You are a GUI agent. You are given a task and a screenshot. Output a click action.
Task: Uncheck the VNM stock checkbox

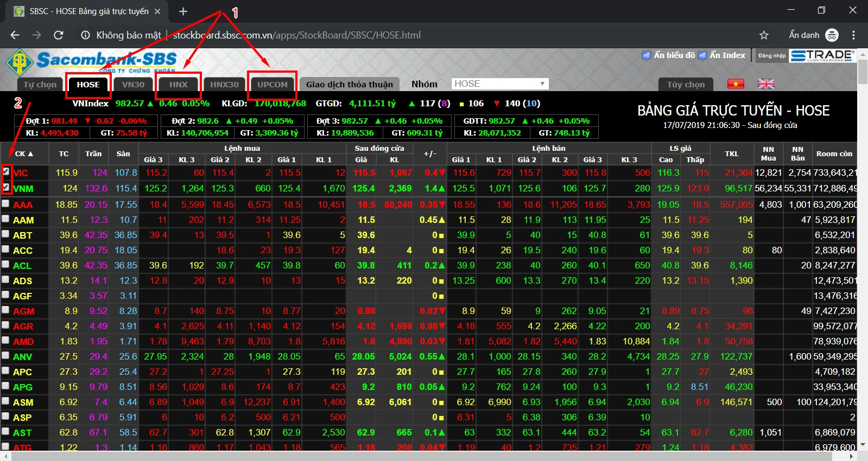pos(6,187)
